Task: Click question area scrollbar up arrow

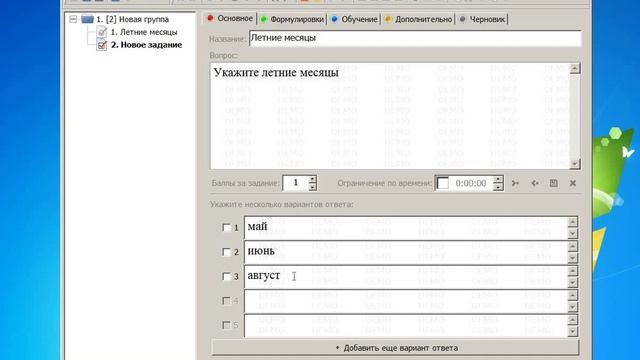Action: 574,68
